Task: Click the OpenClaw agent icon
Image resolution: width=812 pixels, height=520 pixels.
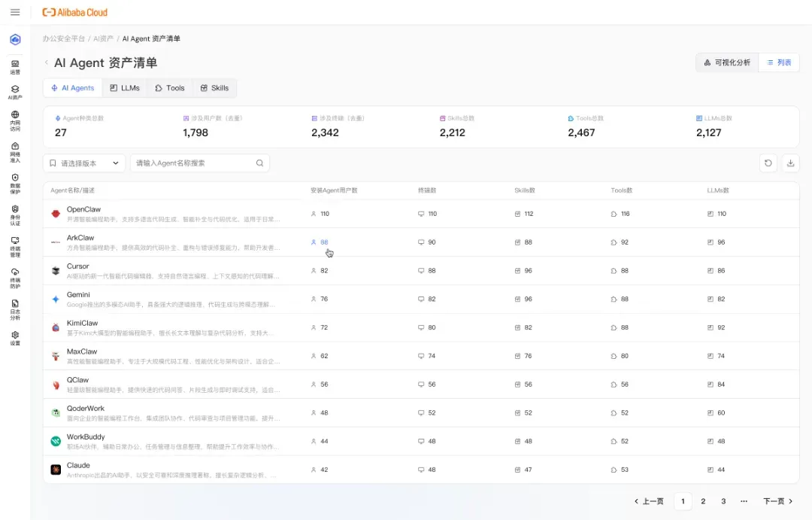Action: click(x=56, y=214)
